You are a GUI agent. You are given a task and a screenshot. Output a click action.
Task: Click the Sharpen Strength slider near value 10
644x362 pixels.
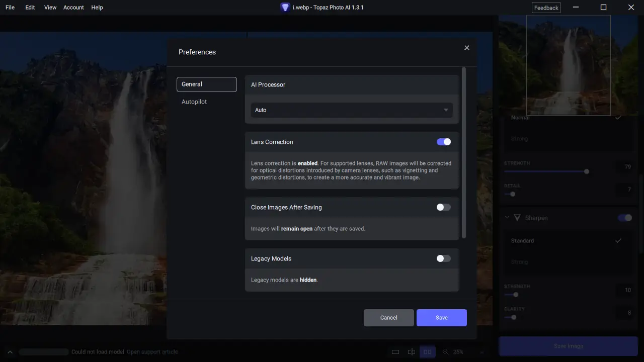tap(516, 295)
